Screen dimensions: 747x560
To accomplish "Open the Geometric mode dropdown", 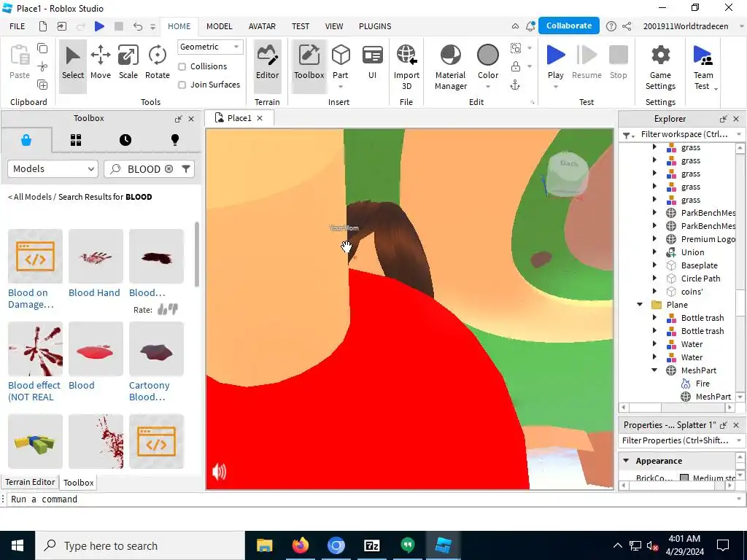I will coord(210,47).
